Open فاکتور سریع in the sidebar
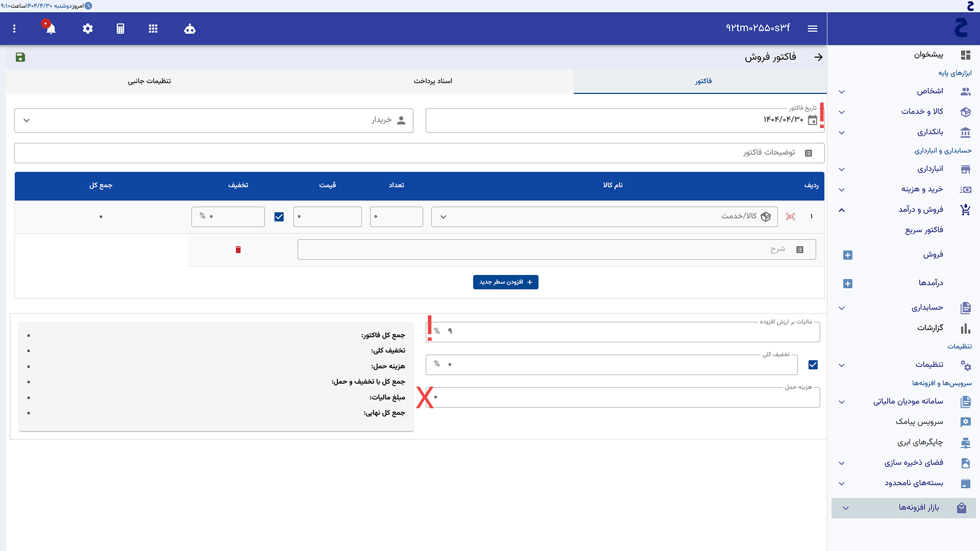This screenshot has height=551, width=980. pyautogui.click(x=924, y=230)
